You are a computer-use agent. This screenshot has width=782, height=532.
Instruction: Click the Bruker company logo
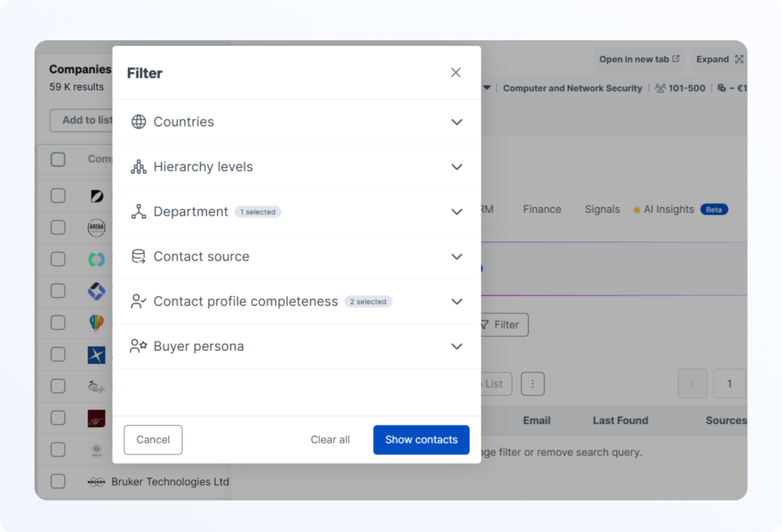point(96,482)
